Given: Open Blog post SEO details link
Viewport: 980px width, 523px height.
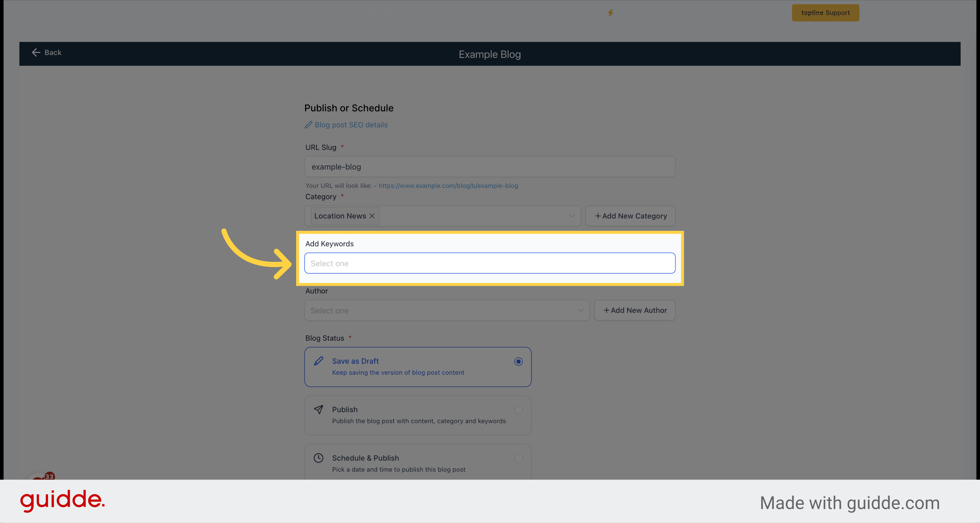Looking at the screenshot, I should [x=351, y=125].
